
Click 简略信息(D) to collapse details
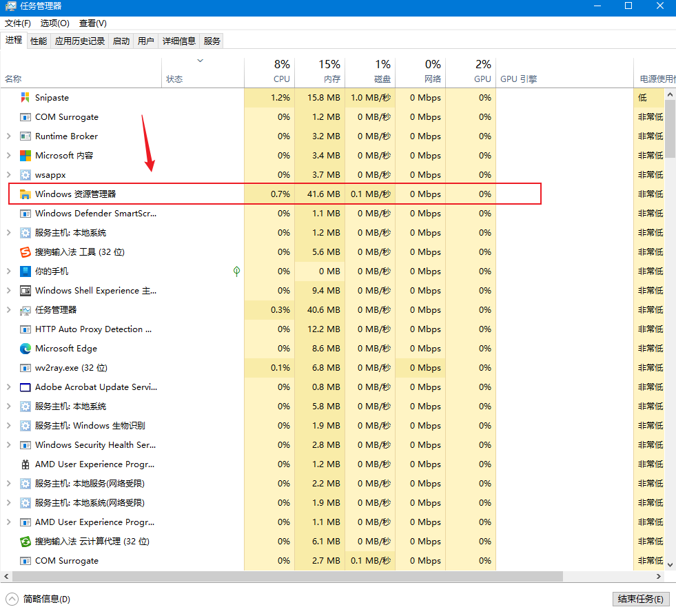38,599
